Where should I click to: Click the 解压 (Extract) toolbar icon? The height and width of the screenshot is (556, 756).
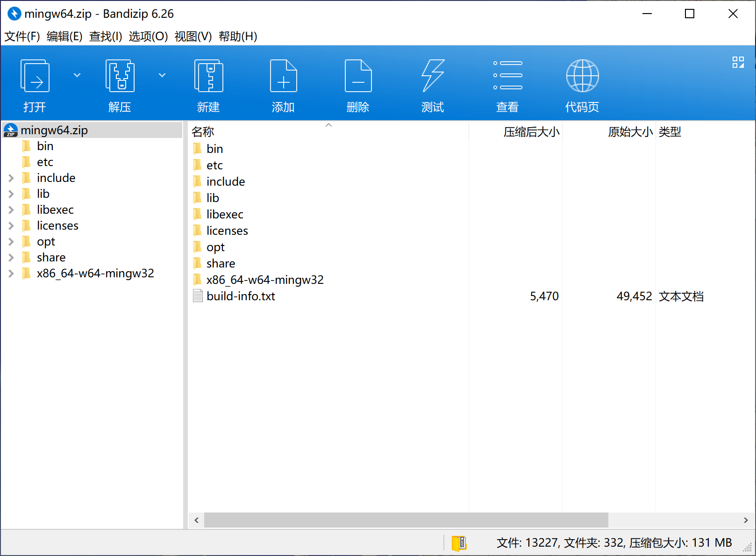coord(120,76)
